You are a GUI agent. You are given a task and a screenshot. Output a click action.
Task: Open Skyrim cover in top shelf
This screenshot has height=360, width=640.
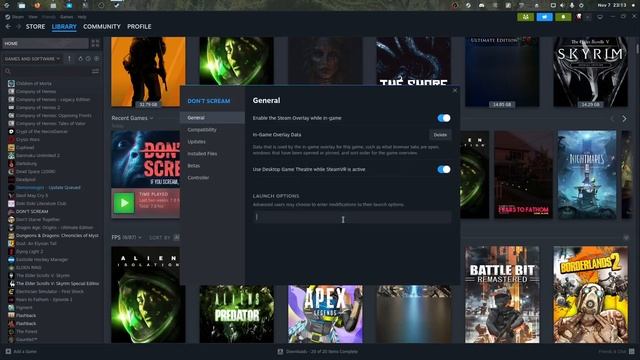pos(591,72)
